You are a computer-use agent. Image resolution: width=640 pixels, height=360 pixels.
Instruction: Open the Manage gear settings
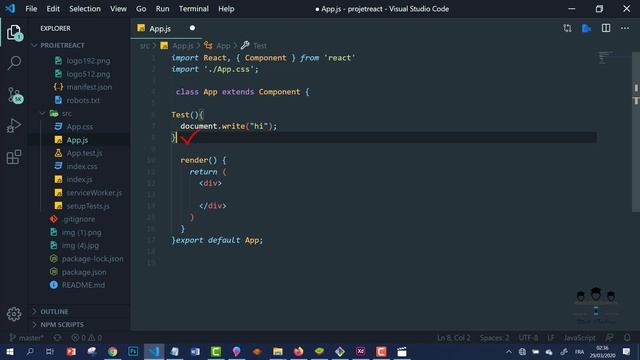[14, 314]
